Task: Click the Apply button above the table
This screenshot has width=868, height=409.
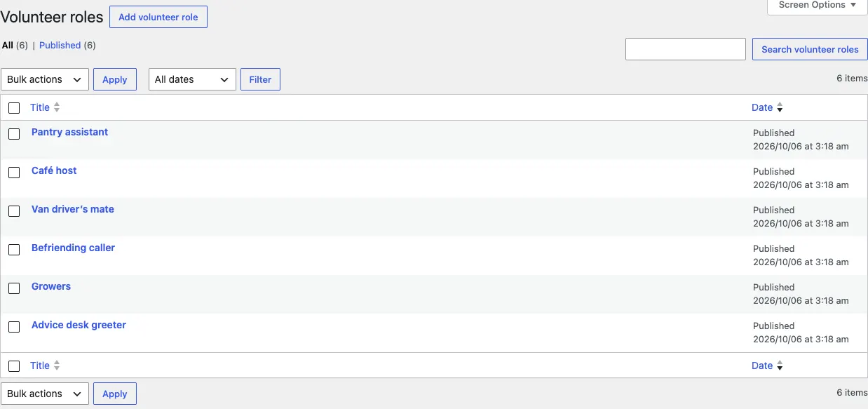Action: coord(115,79)
